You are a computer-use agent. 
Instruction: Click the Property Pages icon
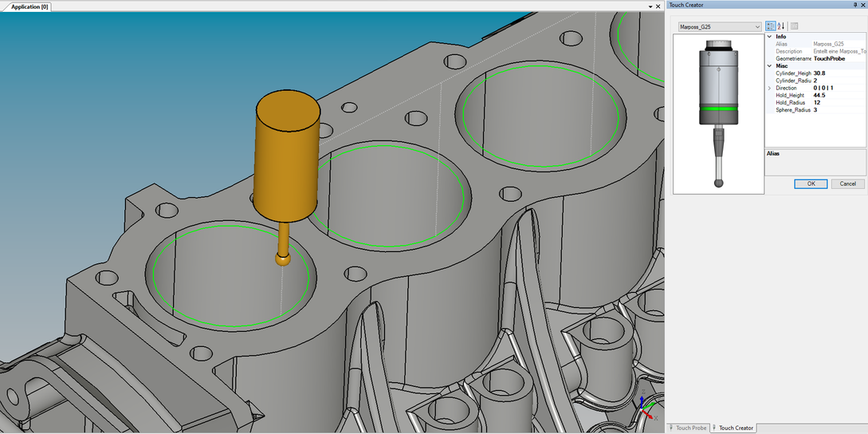tap(794, 26)
